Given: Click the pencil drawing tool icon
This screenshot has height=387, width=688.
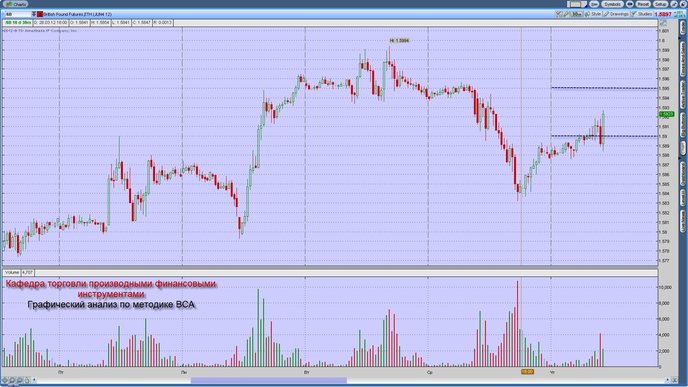Looking at the screenshot, I should click(566, 14).
